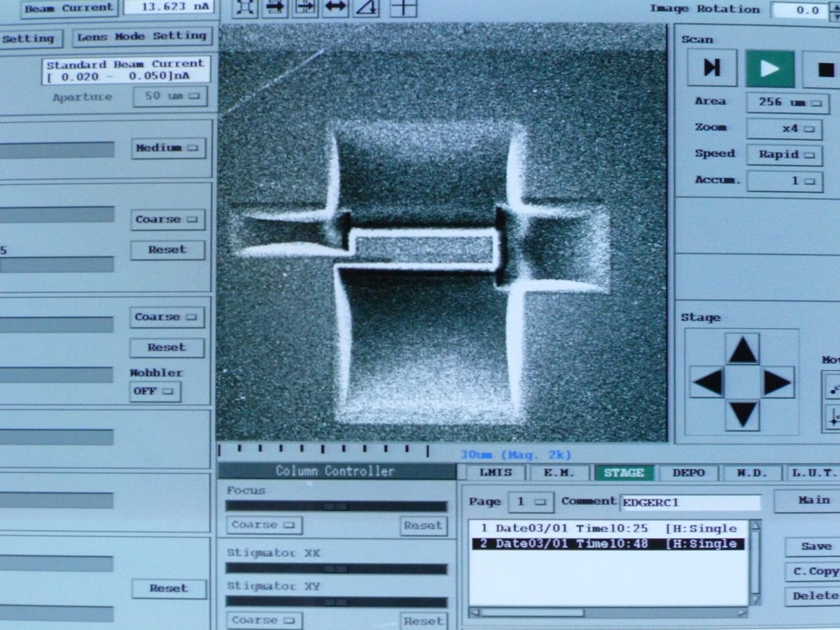
Task: Click the green Scan play button
Action: point(770,69)
